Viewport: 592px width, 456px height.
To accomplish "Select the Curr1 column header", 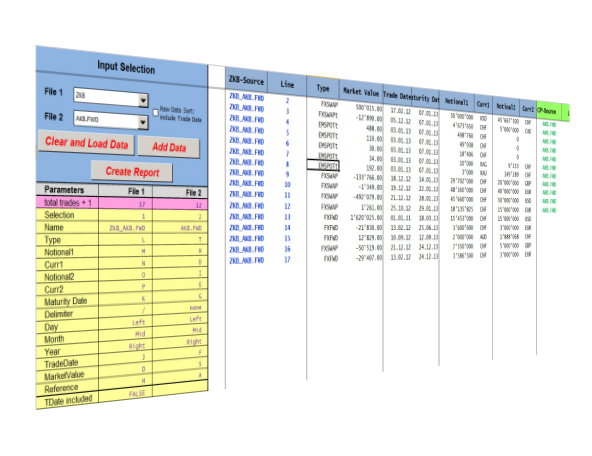I will click(x=483, y=104).
